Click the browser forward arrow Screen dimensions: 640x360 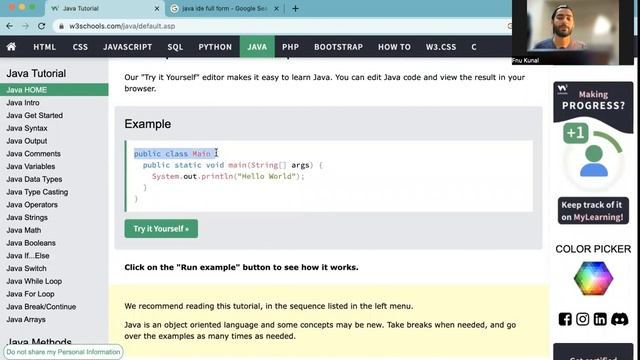tap(25, 26)
